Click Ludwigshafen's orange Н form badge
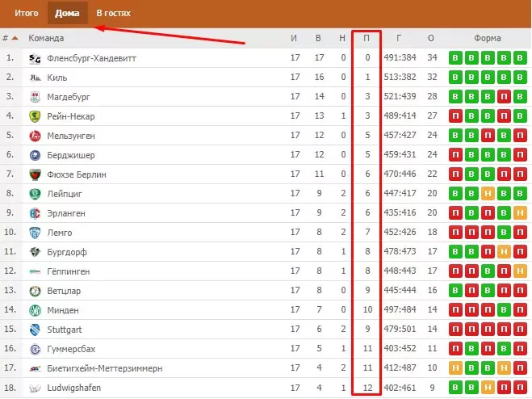This screenshot has height=399, width=532. pos(488,388)
